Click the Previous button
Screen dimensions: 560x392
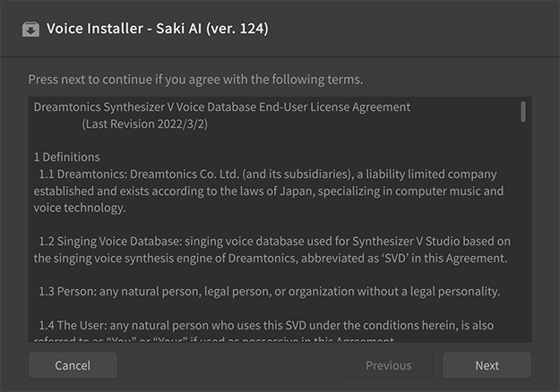(x=388, y=365)
